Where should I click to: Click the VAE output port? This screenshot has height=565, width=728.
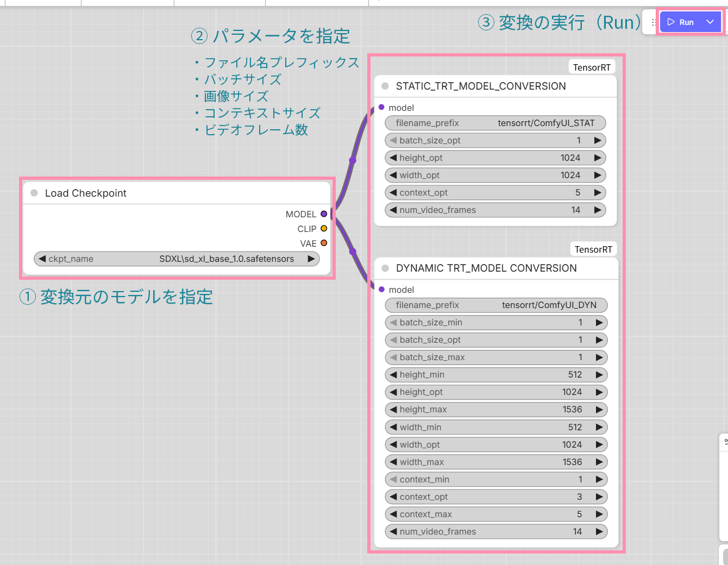pyautogui.click(x=324, y=243)
